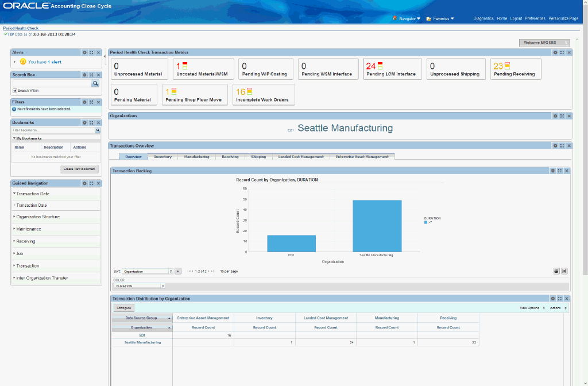Click the ED1 bar in chart
Viewport: 588px width, 386px height.
291,244
